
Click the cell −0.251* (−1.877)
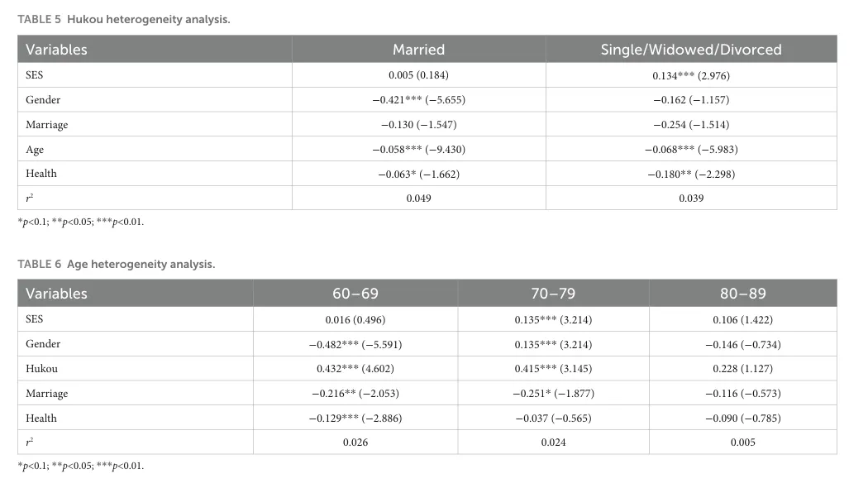point(553,393)
